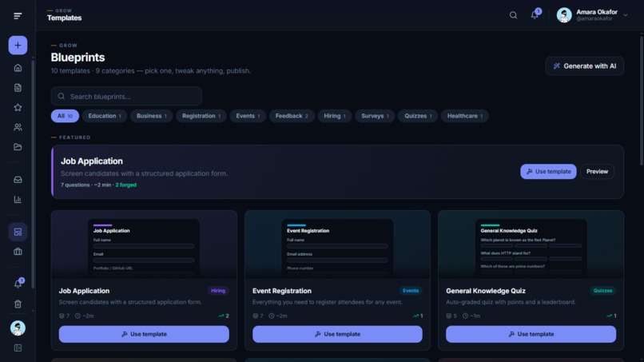Open the people team icon in sidebar
644x362 pixels.
(18, 127)
